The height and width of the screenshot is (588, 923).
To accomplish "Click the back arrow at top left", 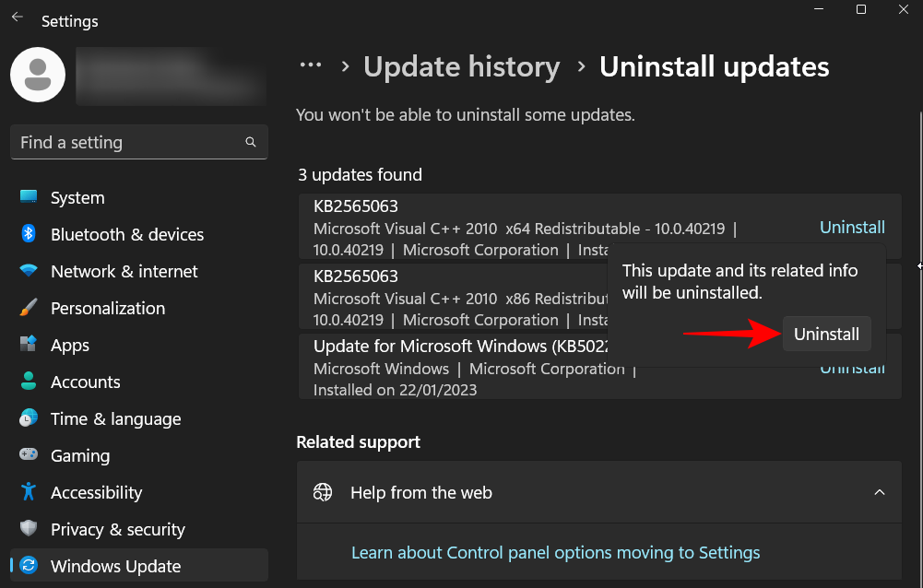I will [17, 16].
